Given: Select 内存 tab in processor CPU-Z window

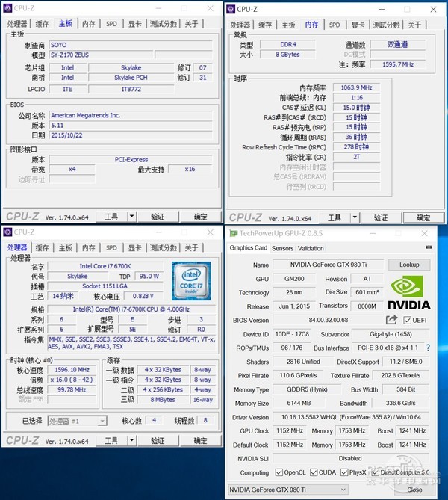Looking at the screenshot, I should (x=89, y=247).
